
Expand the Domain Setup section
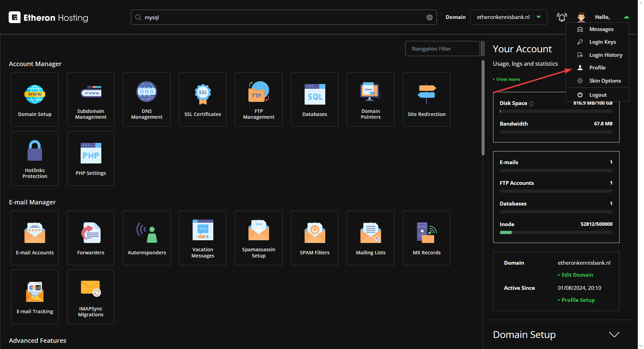pos(614,335)
